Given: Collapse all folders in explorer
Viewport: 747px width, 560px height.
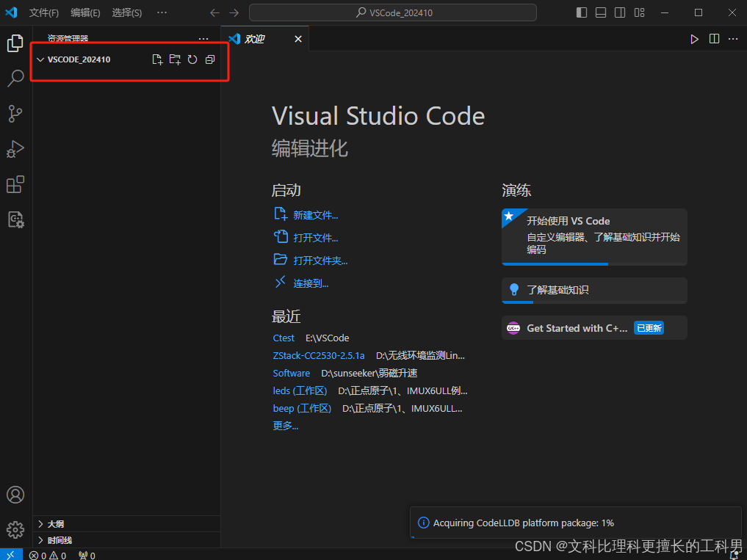Looking at the screenshot, I should (x=210, y=59).
